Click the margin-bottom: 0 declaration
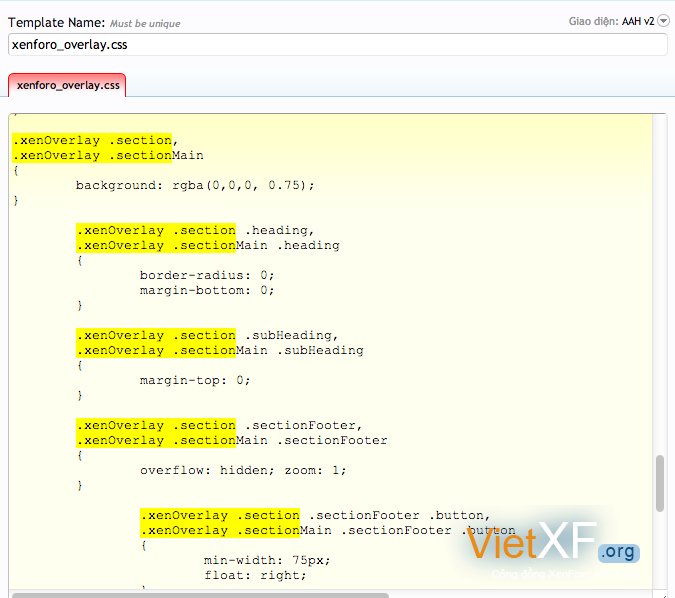675x598 pixels. [x=206, y=290]
